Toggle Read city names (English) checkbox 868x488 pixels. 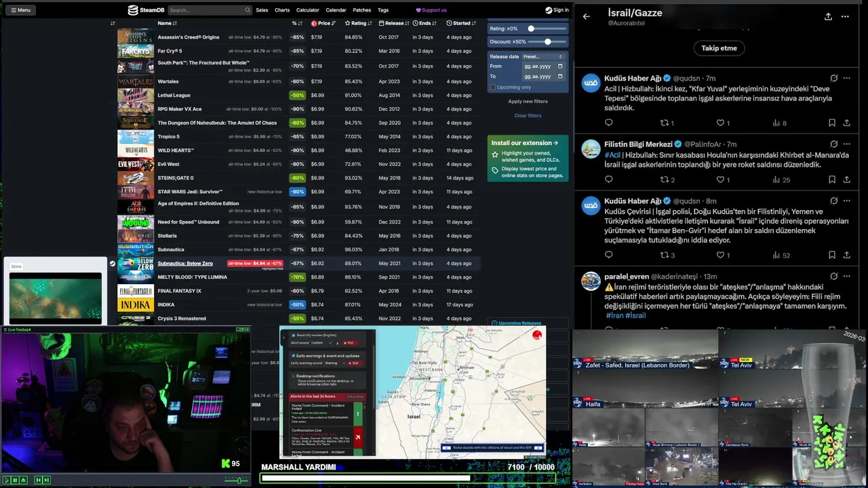coord(293,335)
